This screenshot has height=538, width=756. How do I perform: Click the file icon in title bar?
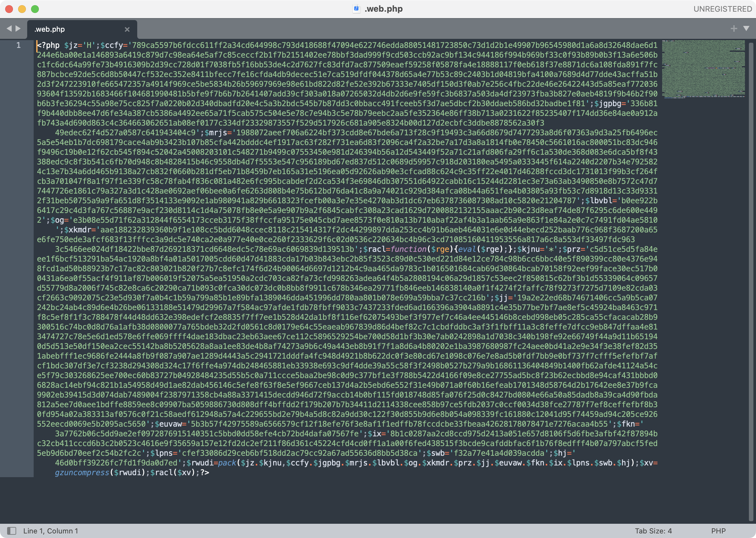pos(356,9)
